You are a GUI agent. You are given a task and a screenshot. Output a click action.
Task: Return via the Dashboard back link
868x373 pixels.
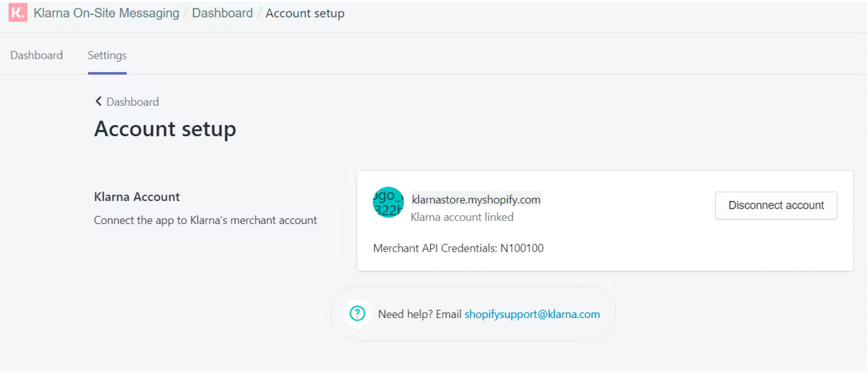pyautogui.click(x=133, y=102)
